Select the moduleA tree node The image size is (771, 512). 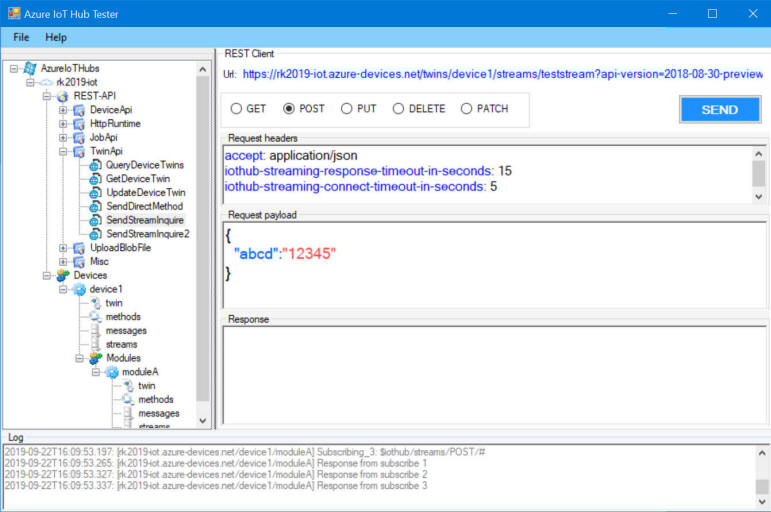pos(140,372)
